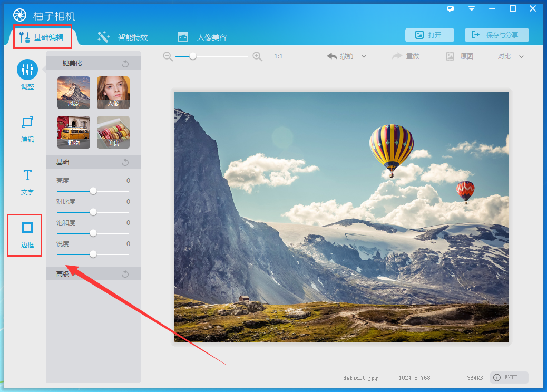Viewport: 547px width, 392px height.
Task: Click the 保存与分享 button
Action: tap(497, 35)
